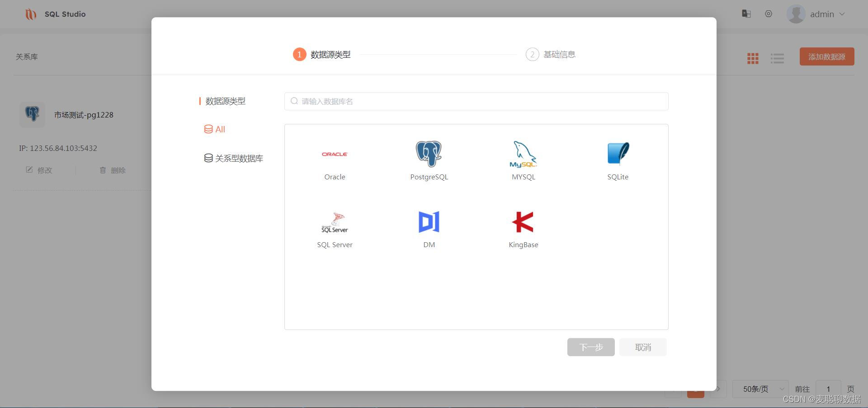Switch to grid view icon

(753, 58)
